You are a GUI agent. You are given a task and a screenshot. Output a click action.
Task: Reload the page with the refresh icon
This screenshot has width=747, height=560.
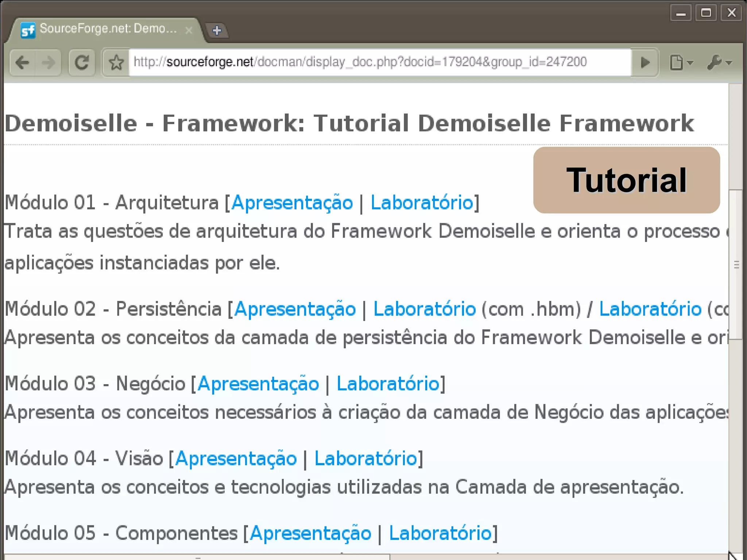click(x=82, y=63)
